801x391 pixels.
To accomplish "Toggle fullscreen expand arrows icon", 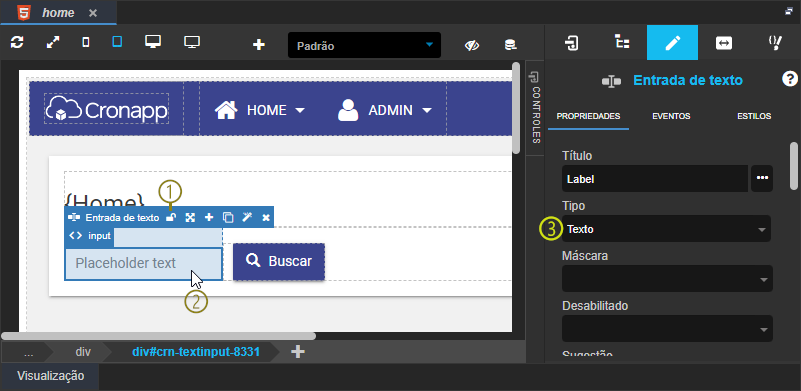I will tap(53, 42).
